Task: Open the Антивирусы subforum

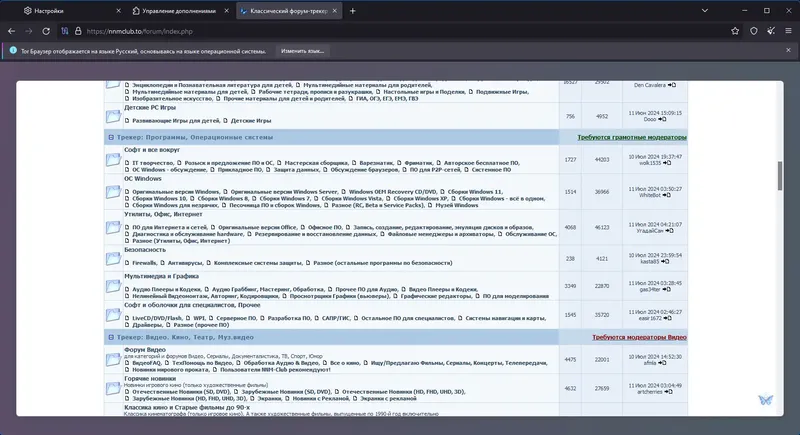Action: point(184,263)
